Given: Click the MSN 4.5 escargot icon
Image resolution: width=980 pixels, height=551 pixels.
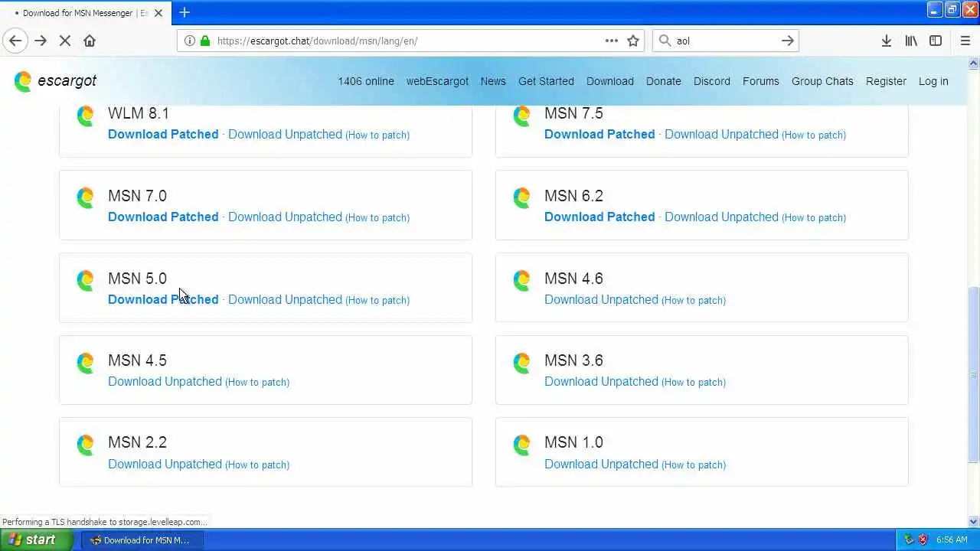Looking at the screenshot, I should (x=86, y=362).
